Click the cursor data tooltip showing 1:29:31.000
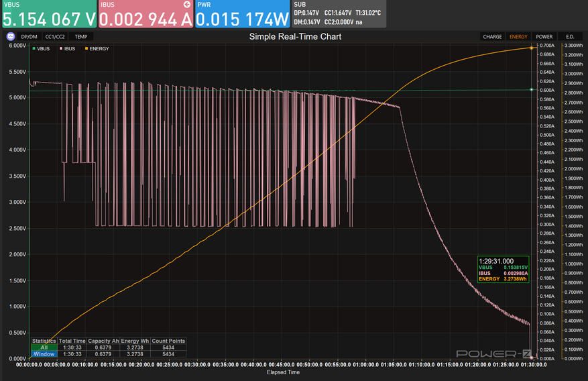The height and width of the screenshot is (381, 588). tap(503, 270)
